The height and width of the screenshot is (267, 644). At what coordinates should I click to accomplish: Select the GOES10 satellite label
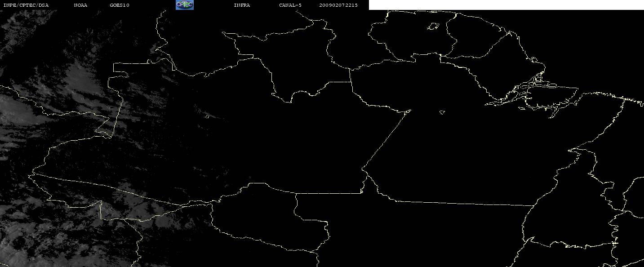coord(120,5)
